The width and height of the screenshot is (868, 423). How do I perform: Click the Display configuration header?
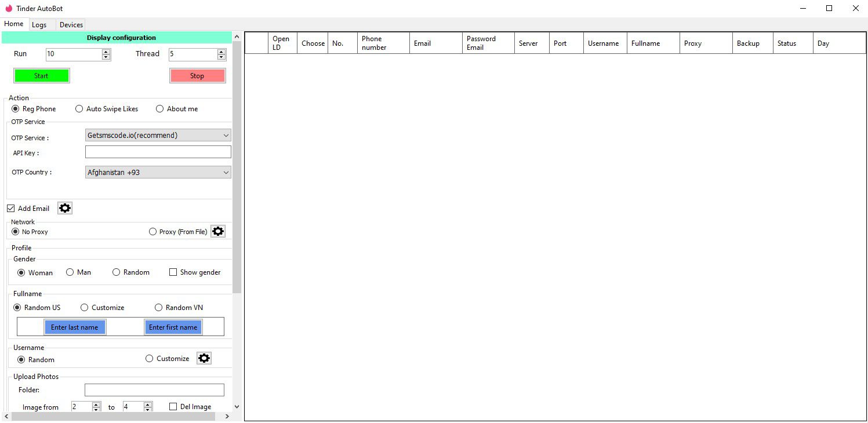click(x=117, y=38)
